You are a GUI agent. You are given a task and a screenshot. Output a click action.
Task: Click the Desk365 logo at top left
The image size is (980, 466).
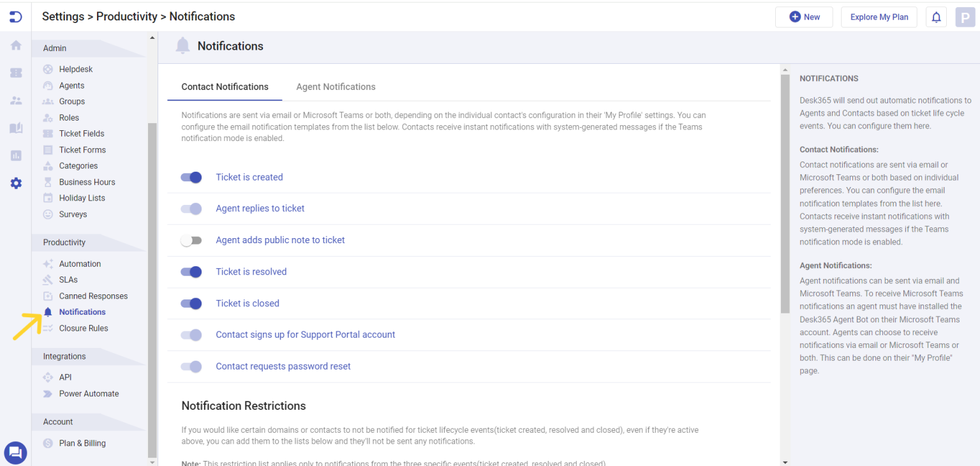tap(15, 17)
